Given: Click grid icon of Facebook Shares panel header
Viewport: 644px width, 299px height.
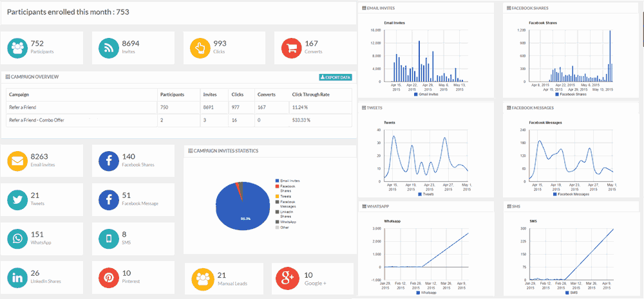Looking at the screenshot, I should click(509, 8).
